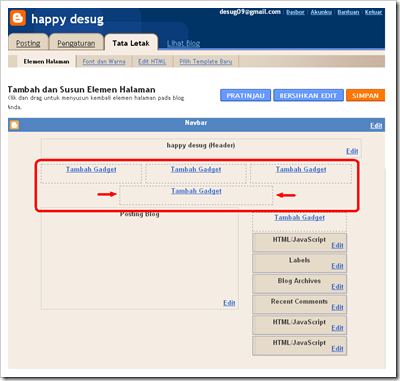
Task: Edit the last HTML/JavaScript gadget
Action: click(337, 349)
